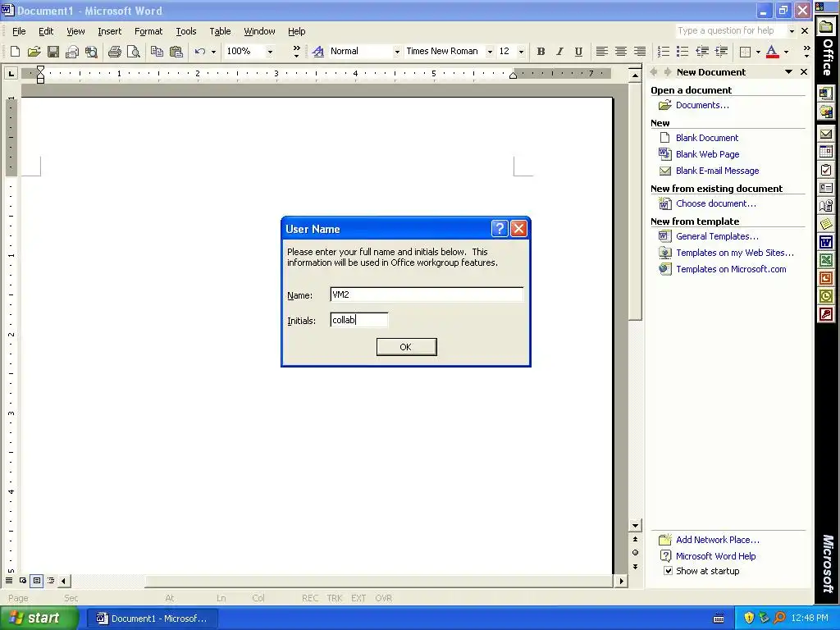Open a file with the folder icon

34,52
